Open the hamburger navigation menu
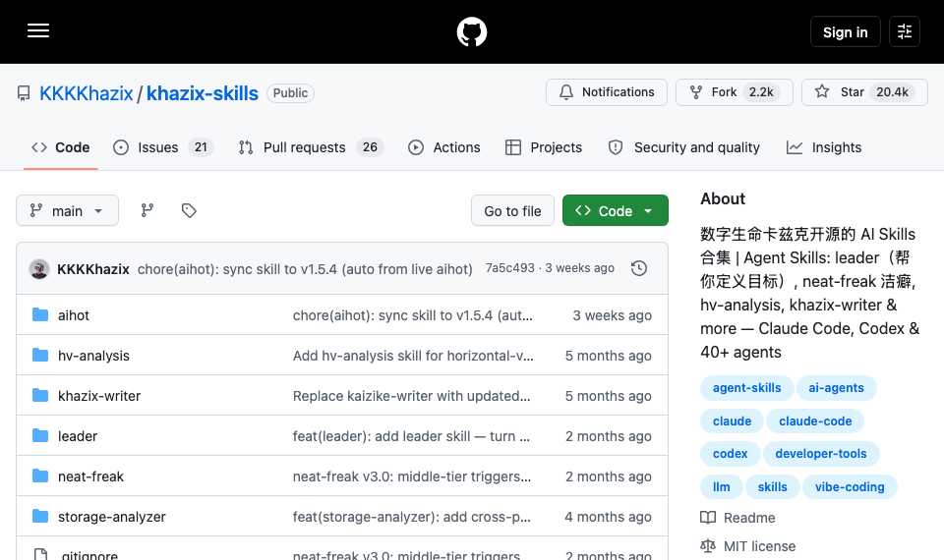This screenshot has width=944, height=560. tap(38, 30)
